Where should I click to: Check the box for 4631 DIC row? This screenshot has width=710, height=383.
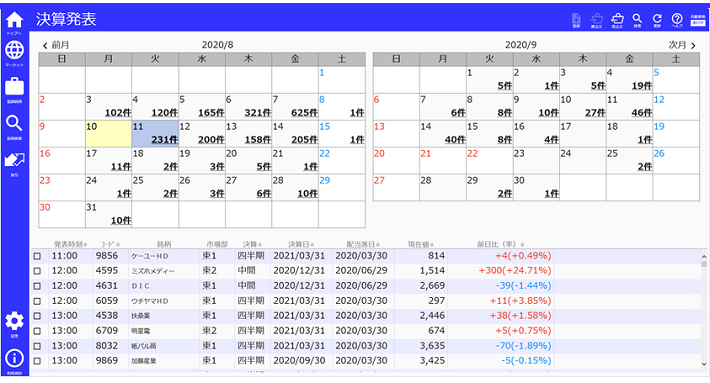pos(37,286)
